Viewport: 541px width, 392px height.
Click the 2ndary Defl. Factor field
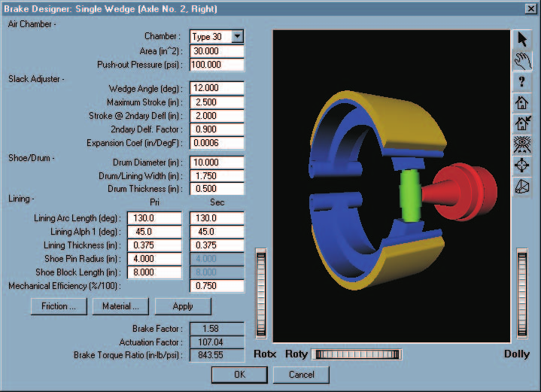click(217, 129)
